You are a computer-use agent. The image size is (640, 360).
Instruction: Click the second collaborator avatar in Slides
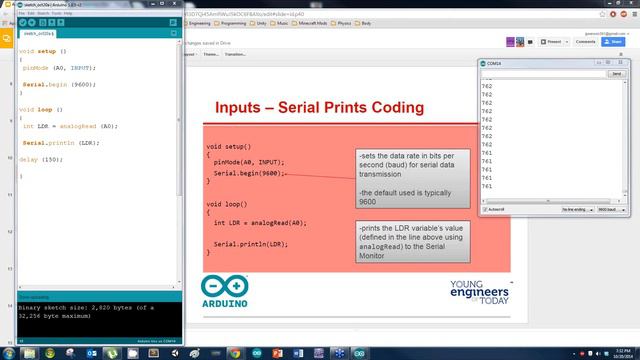[520, 42]
